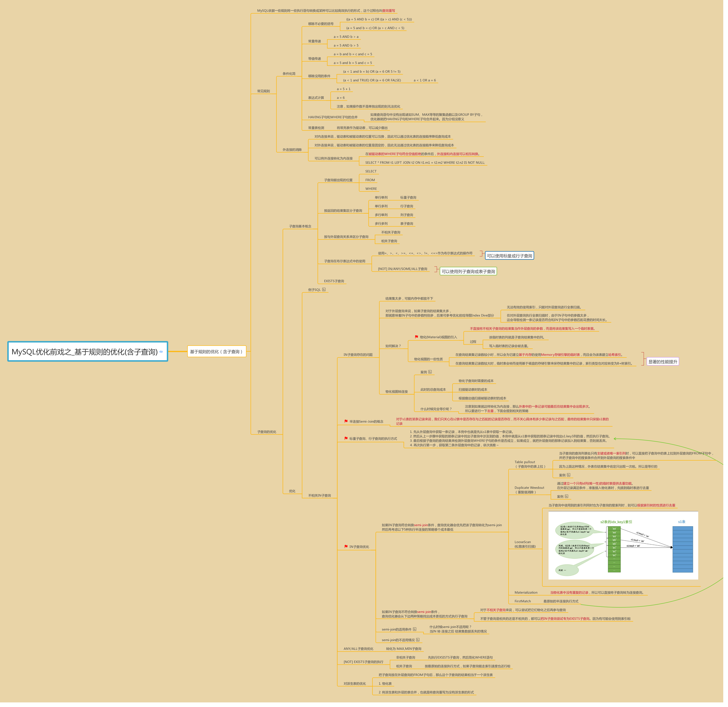Select the 子查询基本概念 node
This screenshot has width=728, height=707.
(302, 228)
